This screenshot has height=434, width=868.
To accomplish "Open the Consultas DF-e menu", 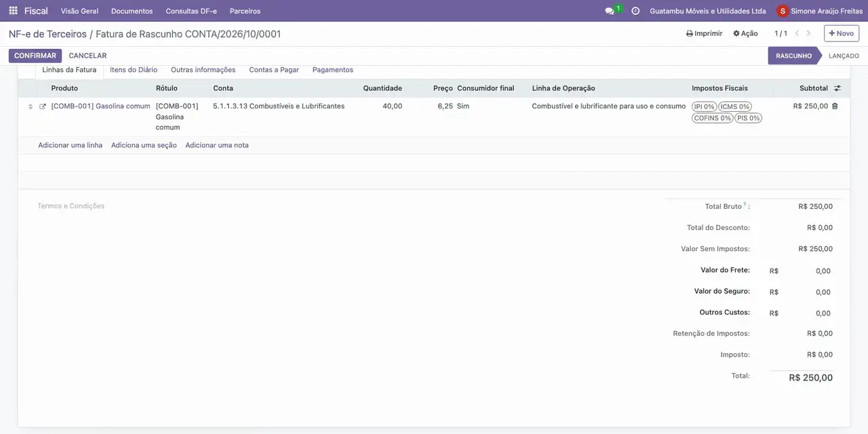I will (191, 11).
